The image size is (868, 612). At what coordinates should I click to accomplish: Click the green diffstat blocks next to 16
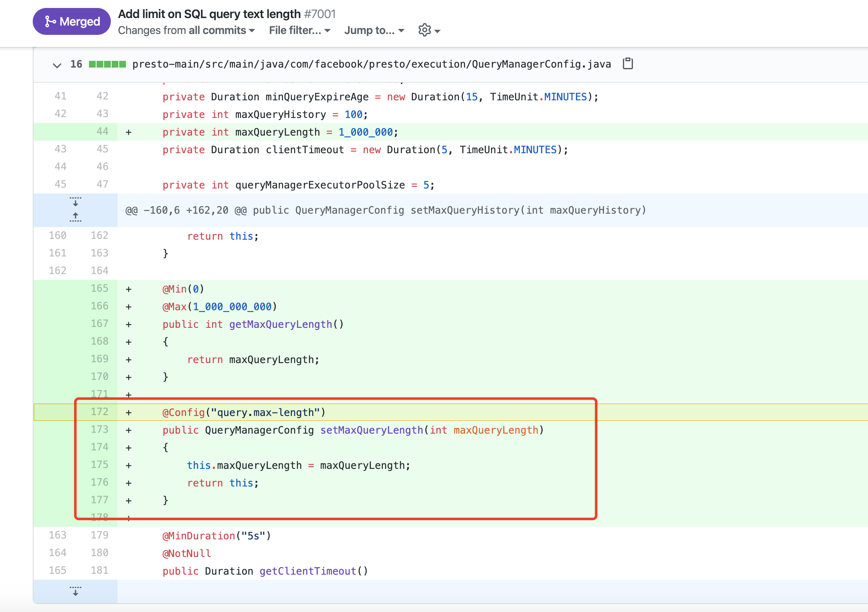(107, 64)
